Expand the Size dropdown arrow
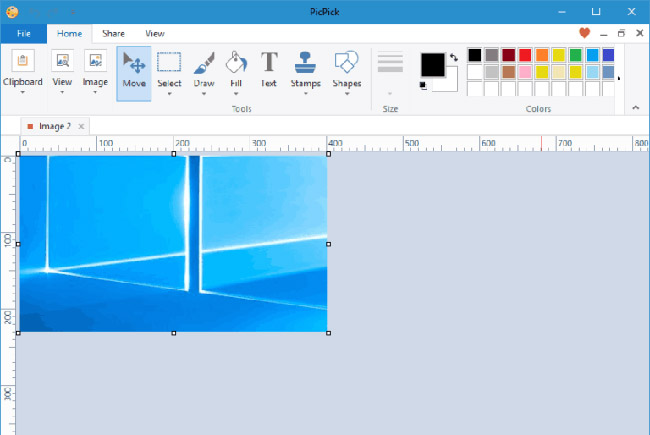650x435 pixels. (x=390, y=93)
